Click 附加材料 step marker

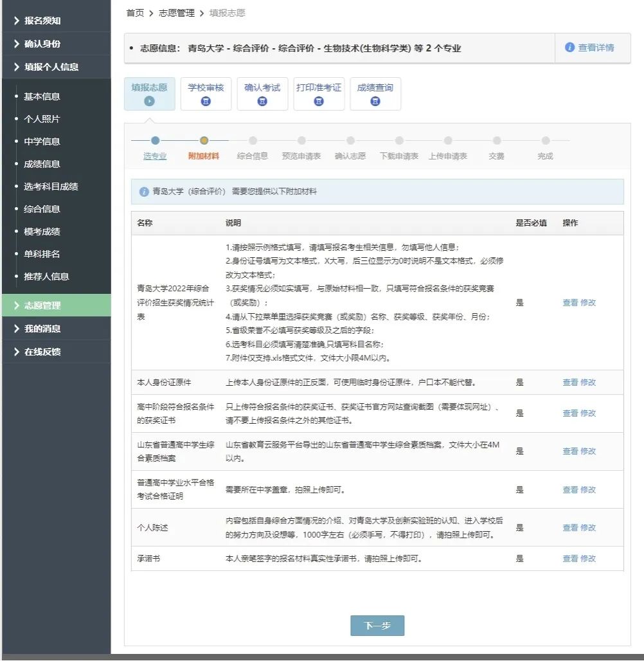204,141
